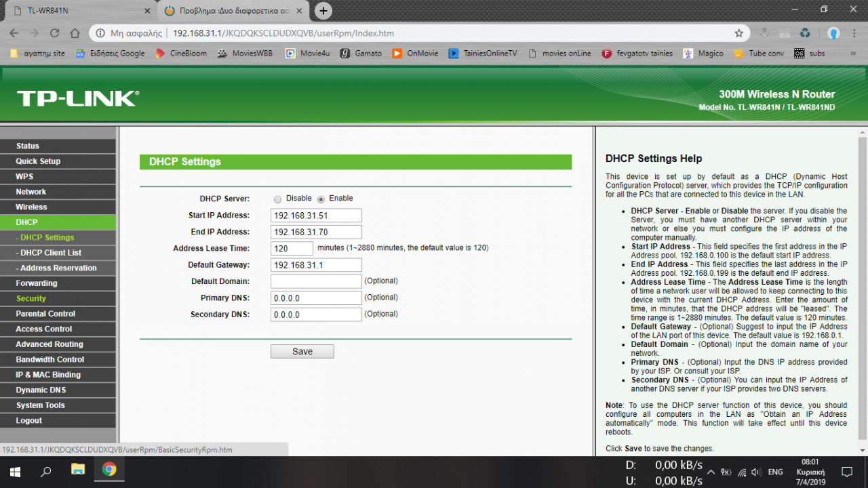Open Wi-Fi network settings in tray
The image size is (868, 488).
point(742,472)
